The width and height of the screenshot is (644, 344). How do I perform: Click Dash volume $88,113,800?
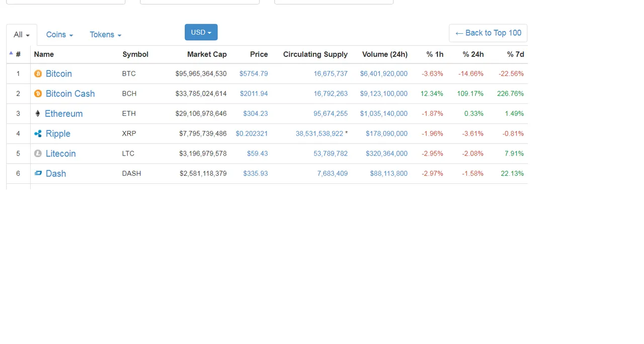pyautogui.click(x=389, y=173)
